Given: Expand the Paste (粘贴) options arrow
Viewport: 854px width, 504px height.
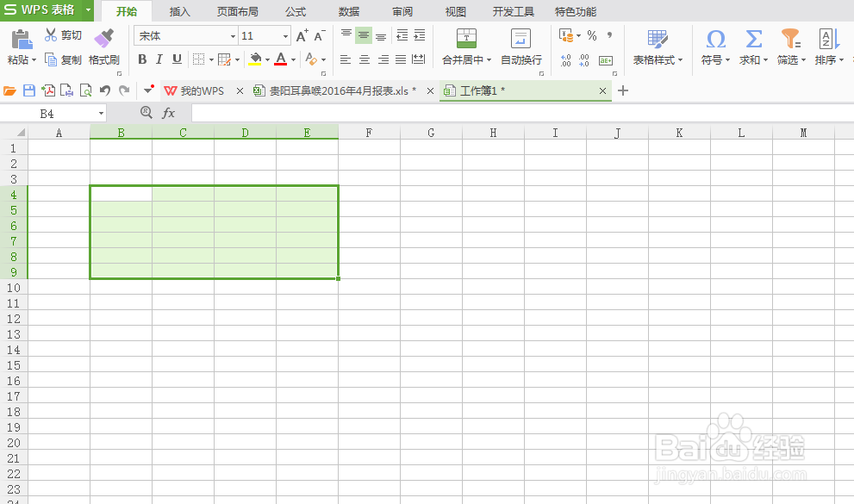Looking at the screenshot, I should (34, 59).
